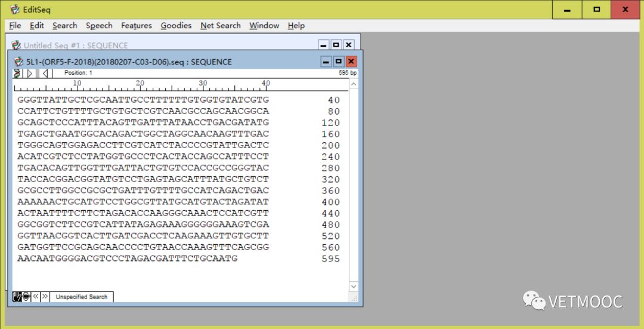
Task: Minimize the Untitled Seq #1 window
Action: pos(324,45)
